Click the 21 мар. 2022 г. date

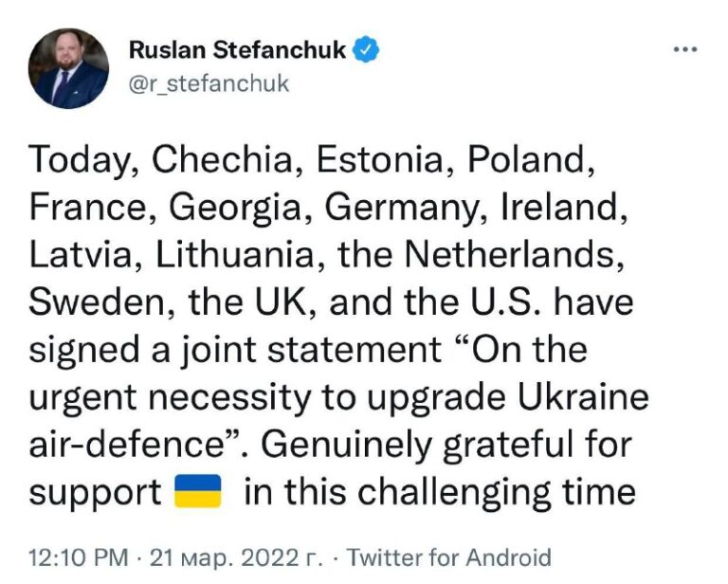click(x=236, y=557)
